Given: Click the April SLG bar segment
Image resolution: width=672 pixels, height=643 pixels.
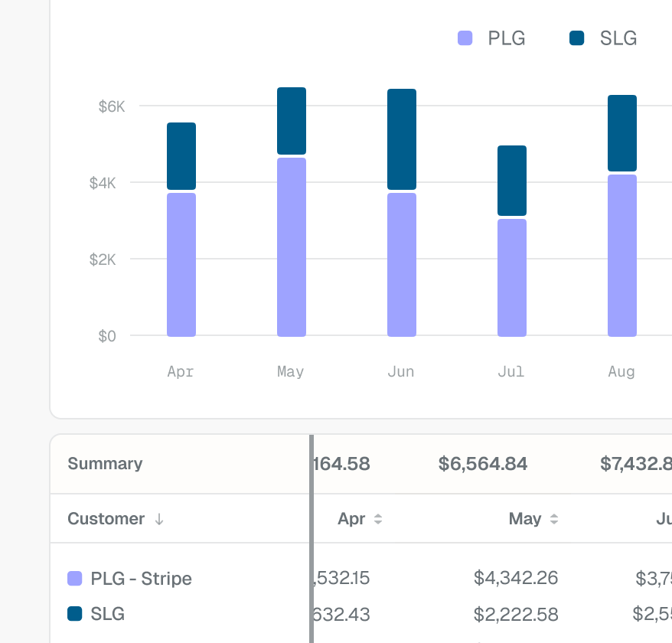Looking at the screenshot, I should pyautogui.click(x=181, y=156).
